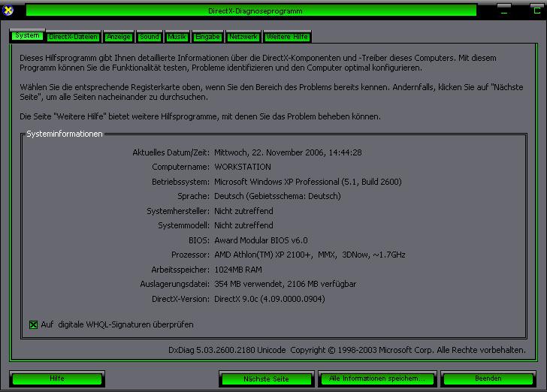The image size is (547, 392).
Task: Click the Nächste Seite button
Action: coord(266,378)
